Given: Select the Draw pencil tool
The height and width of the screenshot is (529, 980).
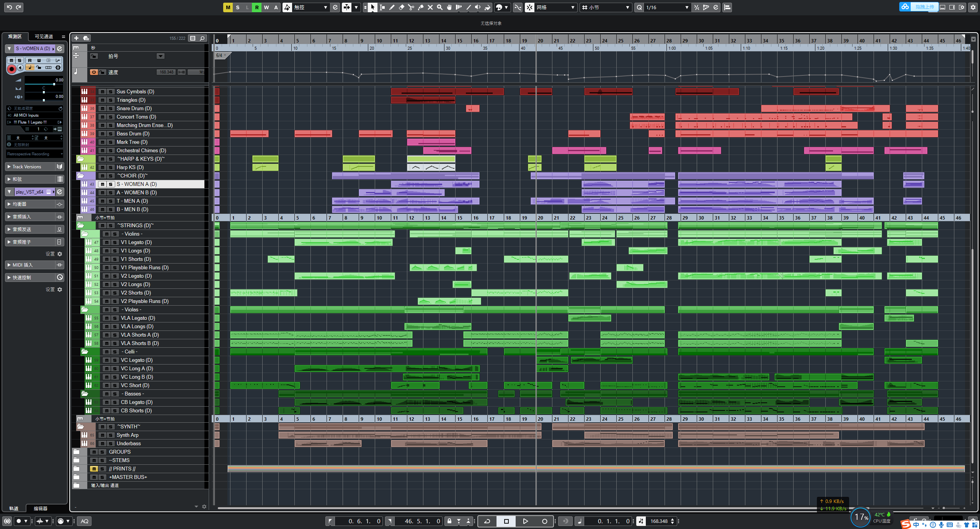Looking at the screenshot, I should 392,7.
